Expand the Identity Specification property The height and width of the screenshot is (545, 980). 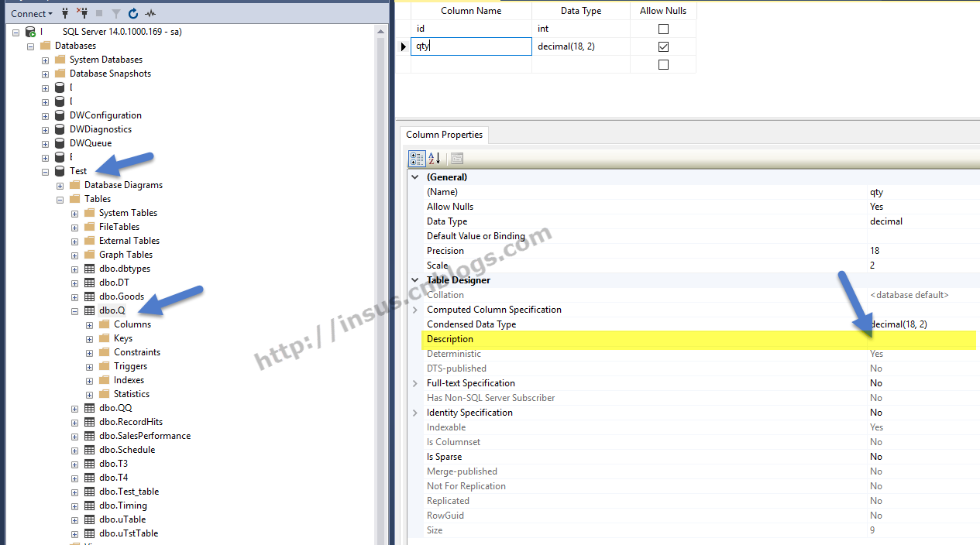[415, 413]
